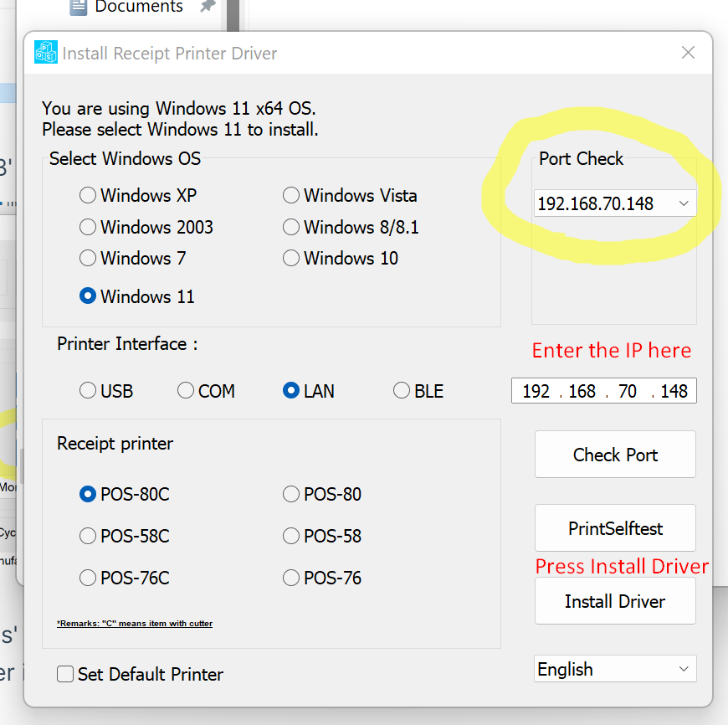Image resolution: width=728 pixels, height=725 pixels.
Task: Choose USB as the printer interface
Action: 88,390
